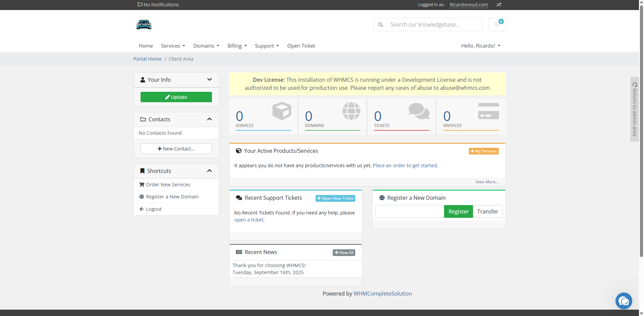644x316 pixels.
Task: Click the green Update button
Action: pos(176,97)
